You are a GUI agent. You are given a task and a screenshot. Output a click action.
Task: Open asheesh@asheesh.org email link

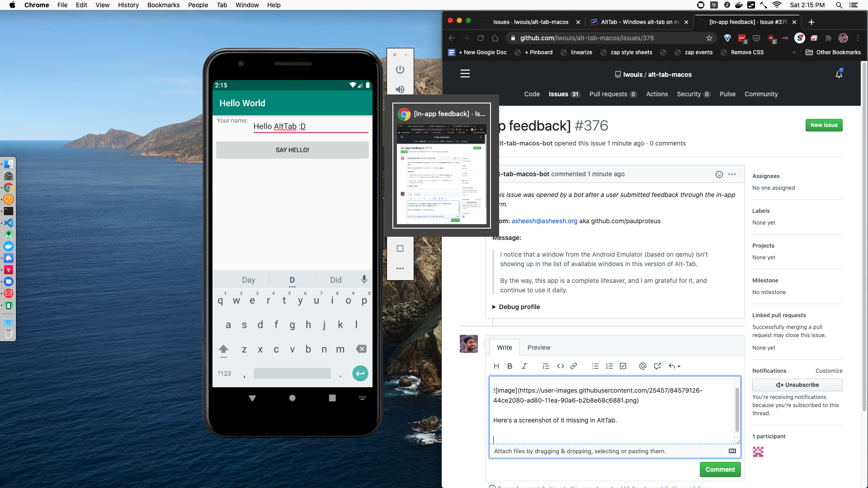(544, 221)
